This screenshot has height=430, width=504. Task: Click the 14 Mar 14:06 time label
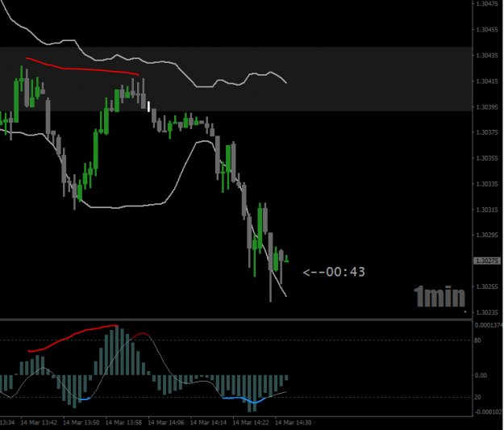(x=166, y=422)
